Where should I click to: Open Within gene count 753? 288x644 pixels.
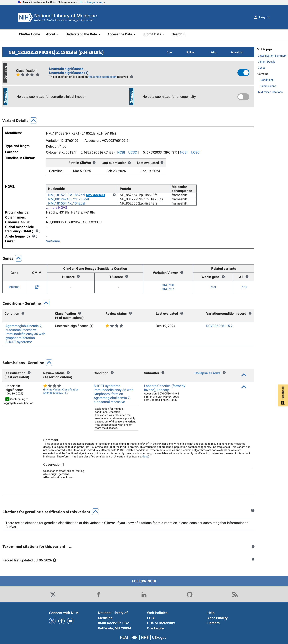tap(213, 287)
